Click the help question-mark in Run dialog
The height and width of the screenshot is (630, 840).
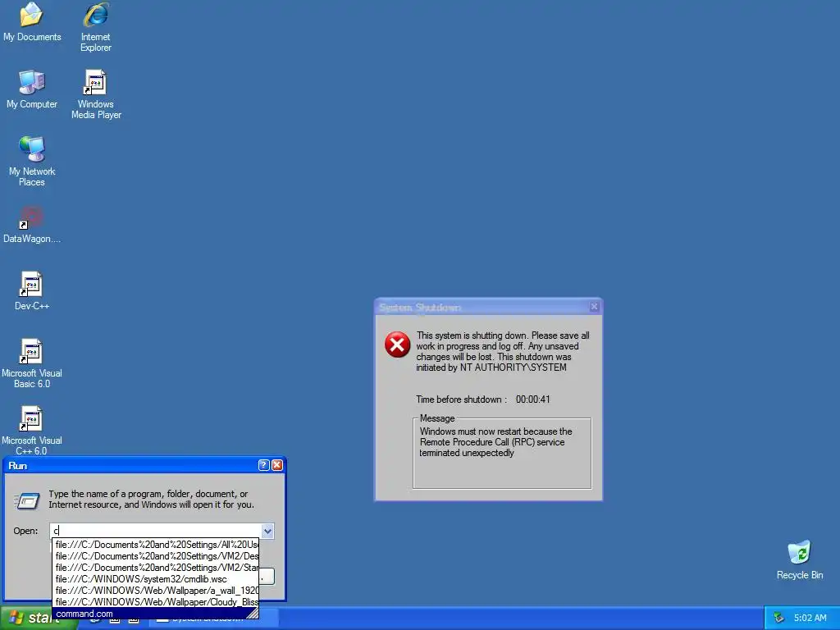(263, 465)
